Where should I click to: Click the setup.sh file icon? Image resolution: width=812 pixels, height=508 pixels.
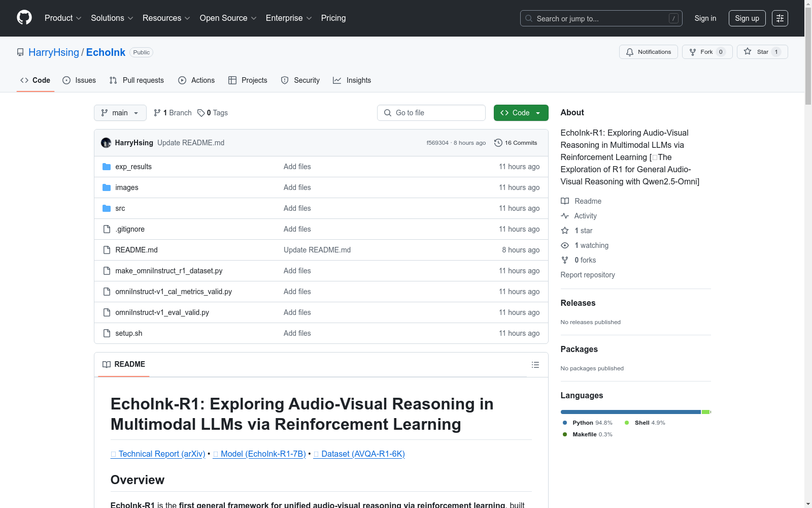click(x=107, y=333)
